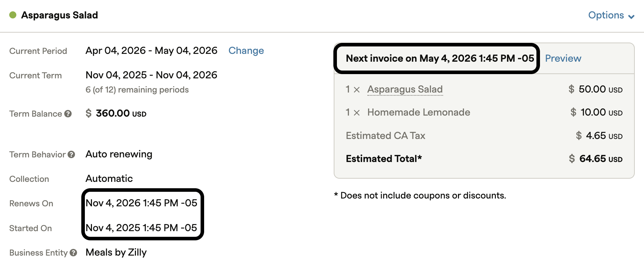Click the Change link for Current Period

click(x=246, y=51)
